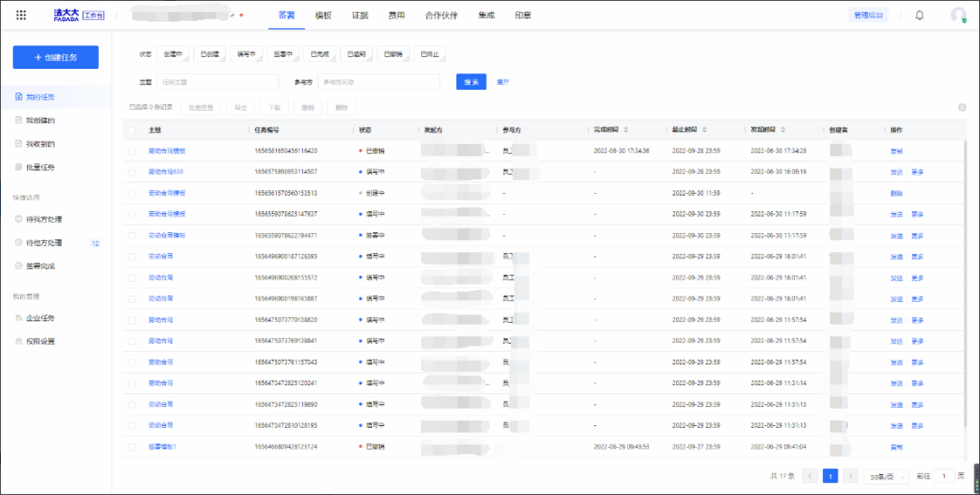Click the 我创建的 sidebar icon

(x=19, y=120)
